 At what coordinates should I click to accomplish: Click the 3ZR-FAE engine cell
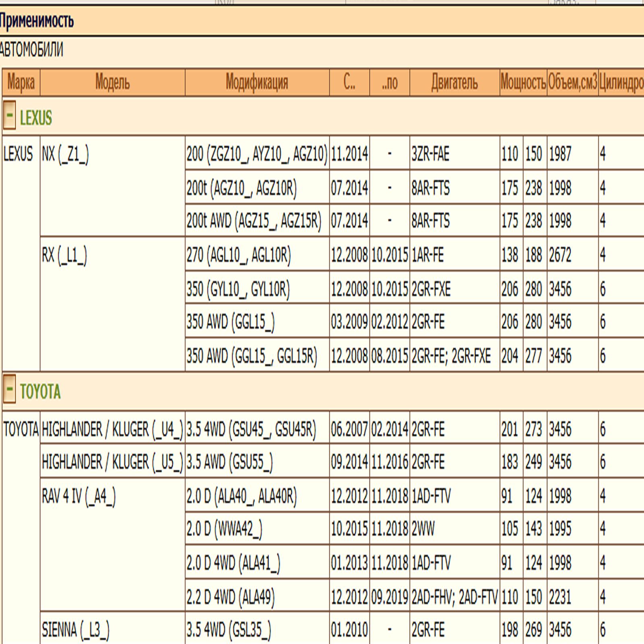coord(430,154)
